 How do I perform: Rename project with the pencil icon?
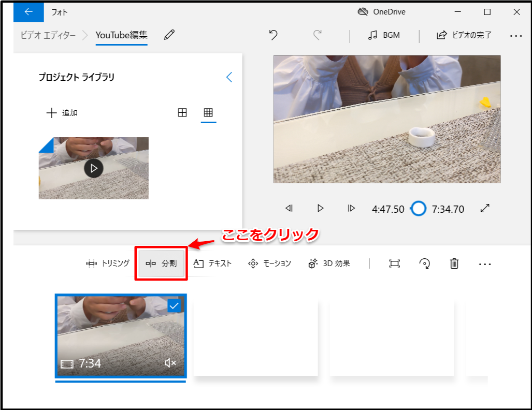pos(169,35)
